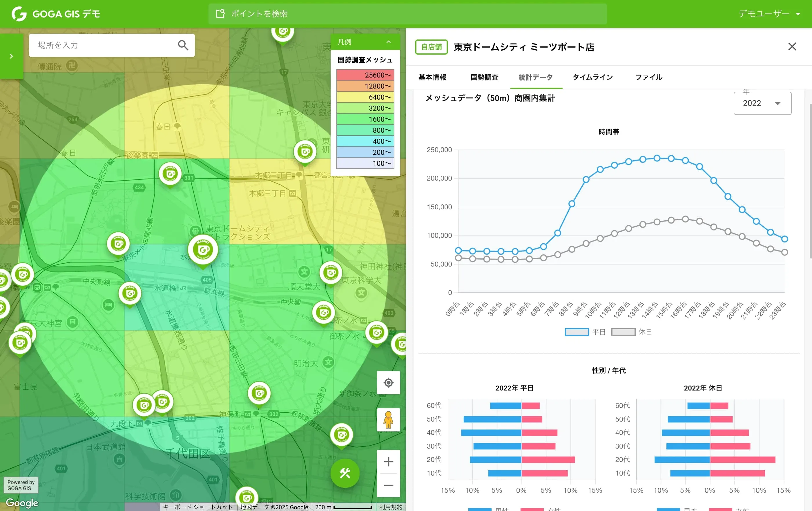
Task: Click the magnifier search icon in location box
Action: point(183,45)
